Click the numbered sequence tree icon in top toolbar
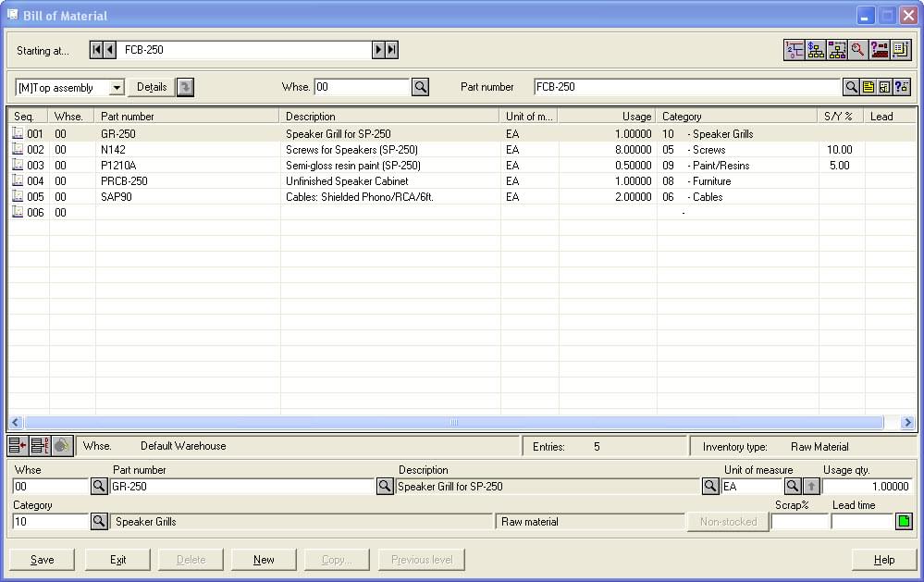This screenshot has height=582, width=924. 794,50
